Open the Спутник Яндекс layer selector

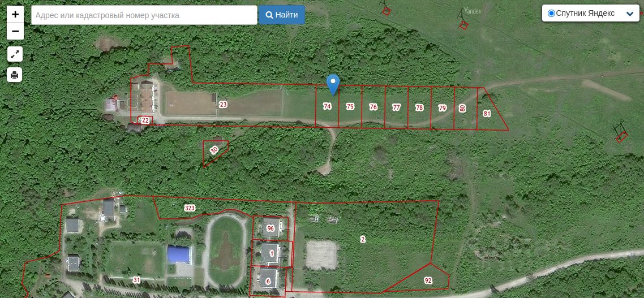point(591,13)
